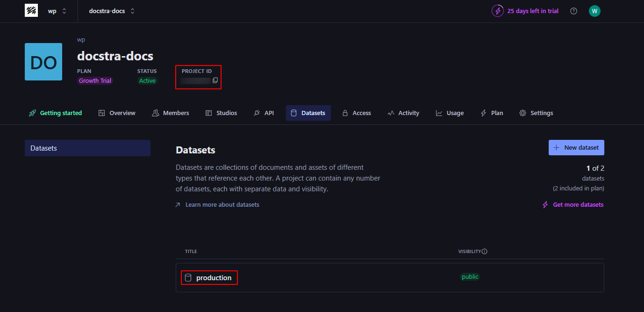Switch to the Members tab
The image size is (644, 312).
(171, 113)
